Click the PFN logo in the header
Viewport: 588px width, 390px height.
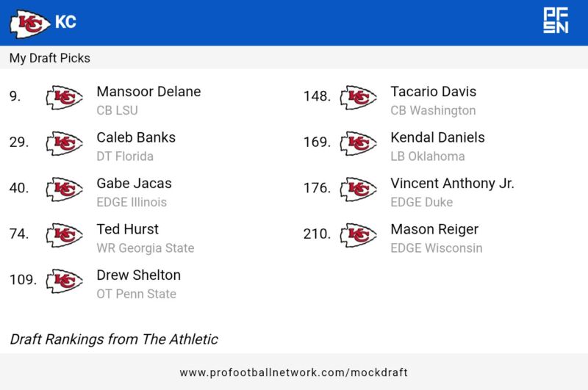pyautogui.click(x=556, y=21)
